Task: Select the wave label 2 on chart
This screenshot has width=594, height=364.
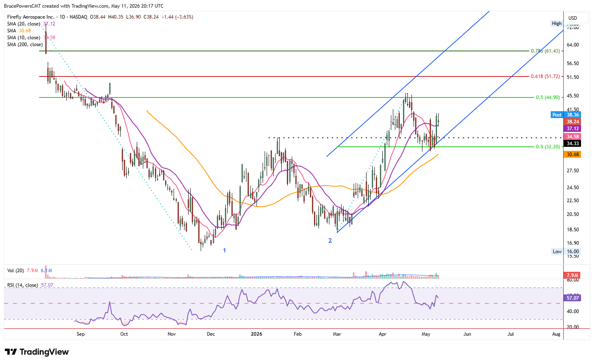Action: 330,241
